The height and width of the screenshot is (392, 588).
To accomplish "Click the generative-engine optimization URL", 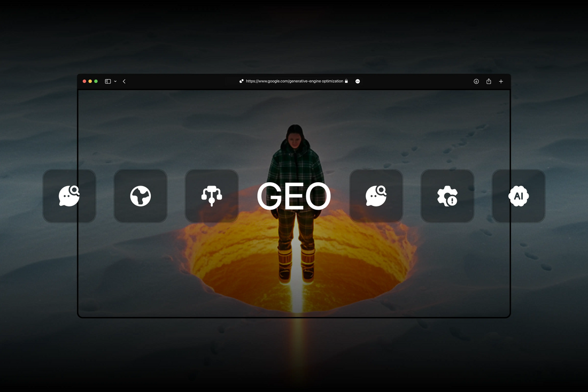I will tap(294, 81).
